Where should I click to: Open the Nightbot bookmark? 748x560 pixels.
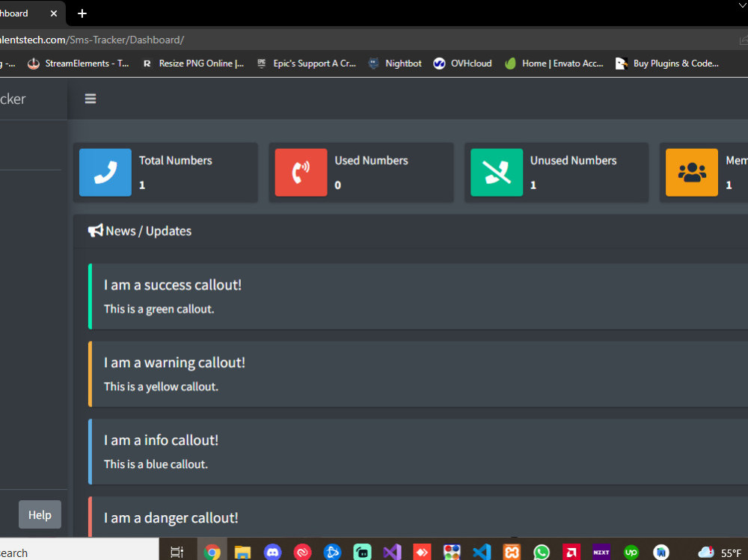pyautogui.click(x=396, y=64)
